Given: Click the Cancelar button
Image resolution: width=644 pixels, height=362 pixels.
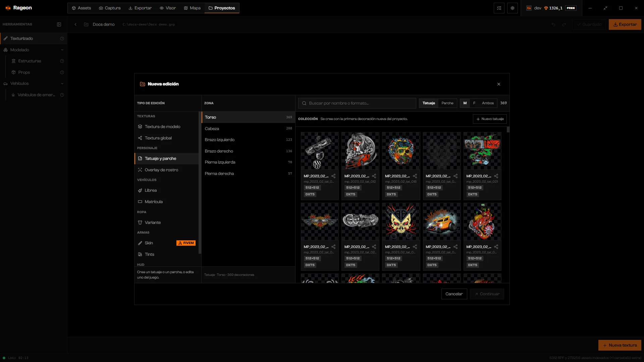Looking at the screenshot, I should (454, 294).
